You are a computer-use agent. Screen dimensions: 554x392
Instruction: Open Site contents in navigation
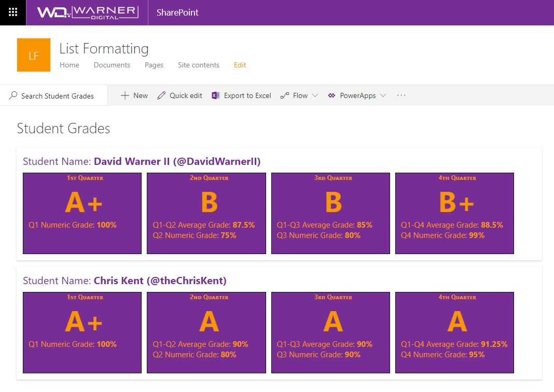point(199,65)
